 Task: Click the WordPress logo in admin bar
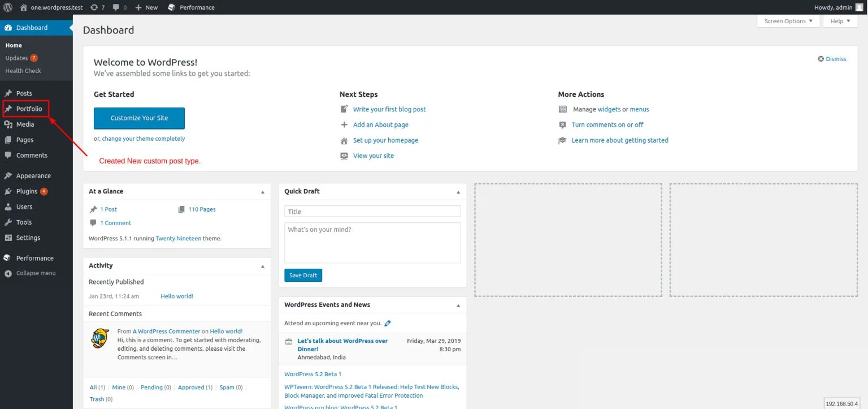pyautogui.click(x=8, y=7)
